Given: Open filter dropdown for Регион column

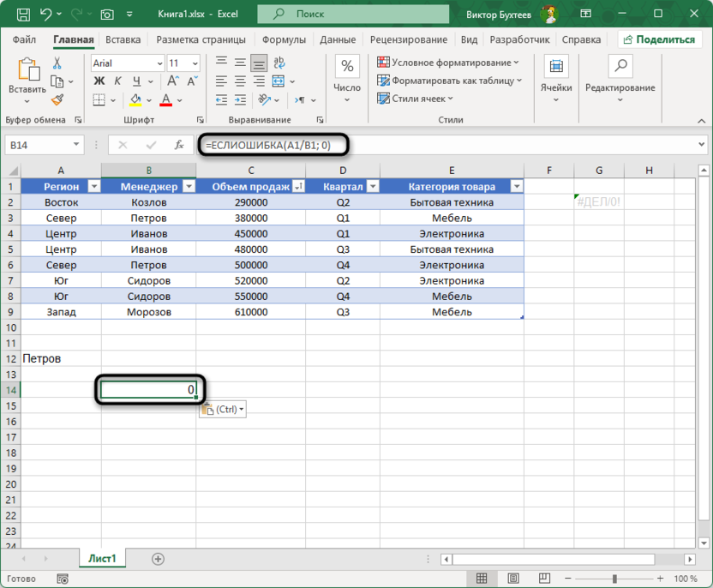Looking at the screenshot, I should click(x=94, y=187).
